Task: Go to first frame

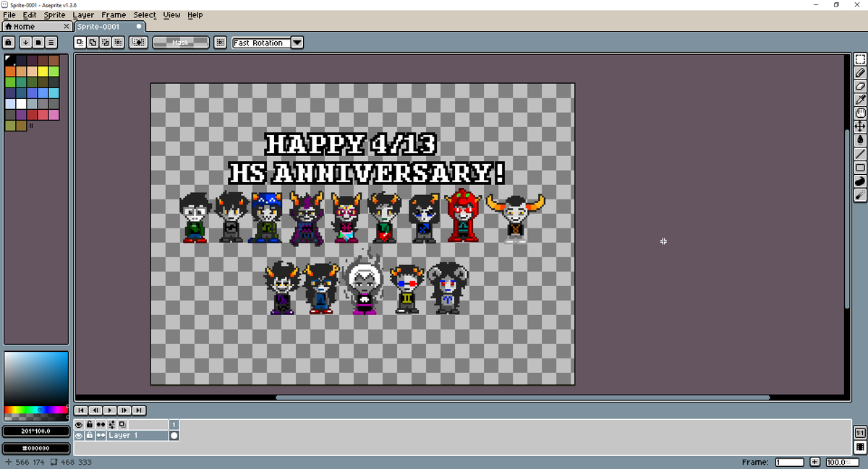Action: (82, 410)
